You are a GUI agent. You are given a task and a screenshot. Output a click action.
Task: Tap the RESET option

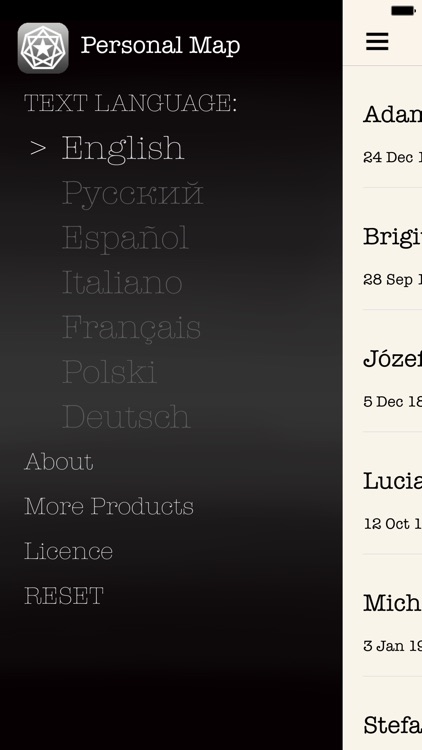point(64,596)
